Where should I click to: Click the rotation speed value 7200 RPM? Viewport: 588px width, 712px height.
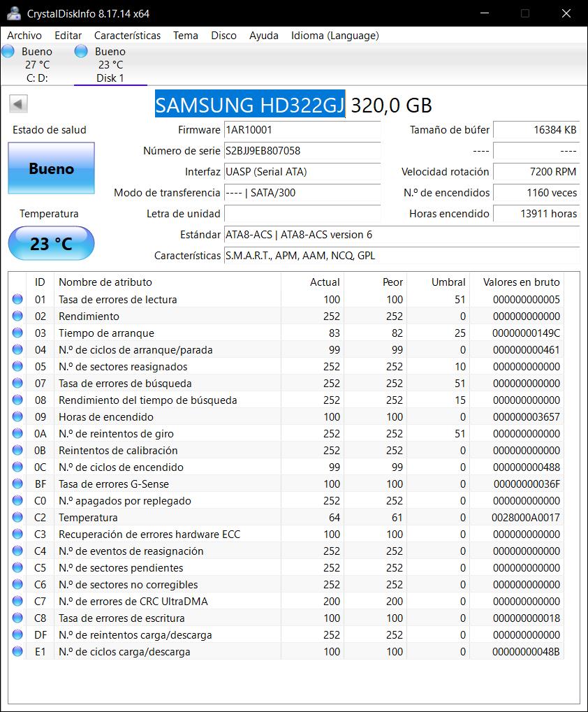[537, 172]
